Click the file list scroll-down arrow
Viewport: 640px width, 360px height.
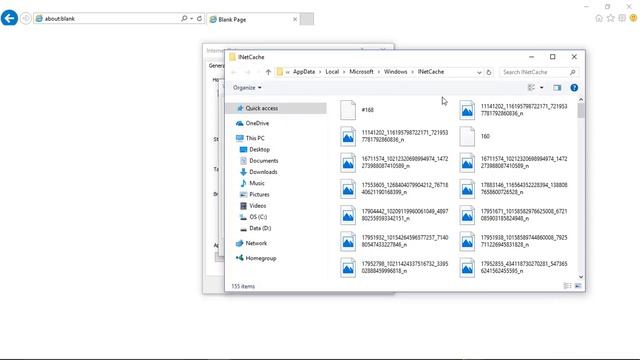[581, 277]
